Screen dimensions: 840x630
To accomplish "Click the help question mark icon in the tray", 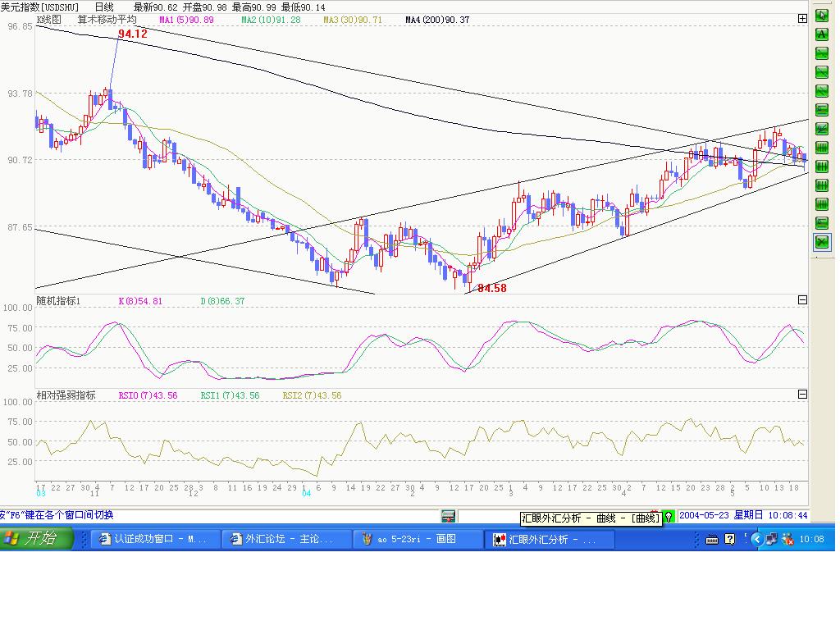I will [729, 539].
